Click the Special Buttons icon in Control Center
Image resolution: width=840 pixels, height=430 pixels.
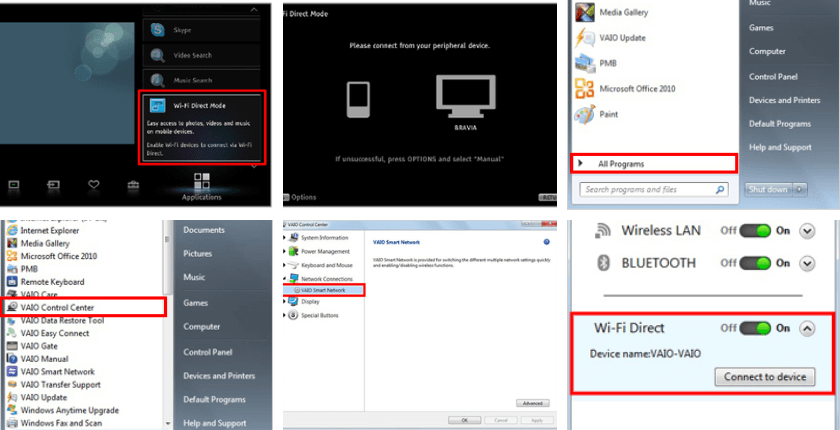coord(293,315)
